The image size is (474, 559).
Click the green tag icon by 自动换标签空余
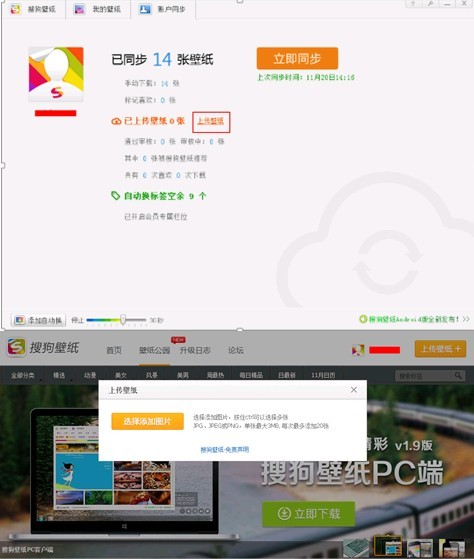(115, 195)
